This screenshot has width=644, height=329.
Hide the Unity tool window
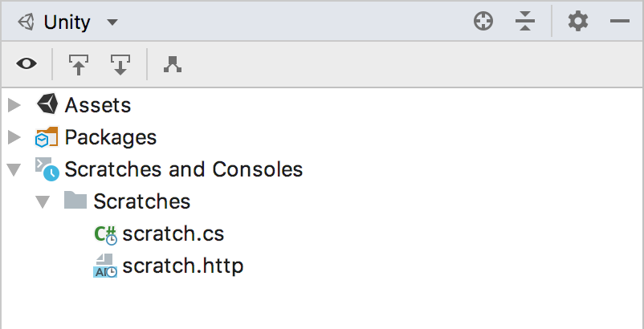click(x=620, y=22)
